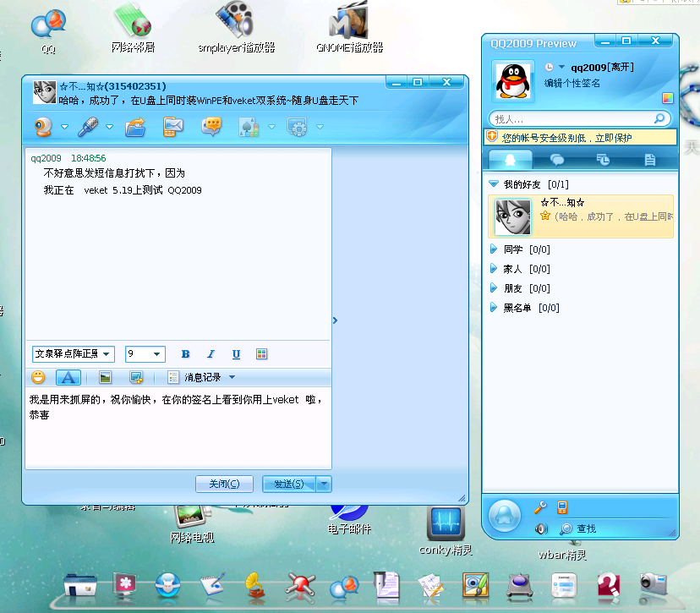Expand the chat window side panel arrow
The height and width of the screenshot is (613, 700).
pos(336,320)
